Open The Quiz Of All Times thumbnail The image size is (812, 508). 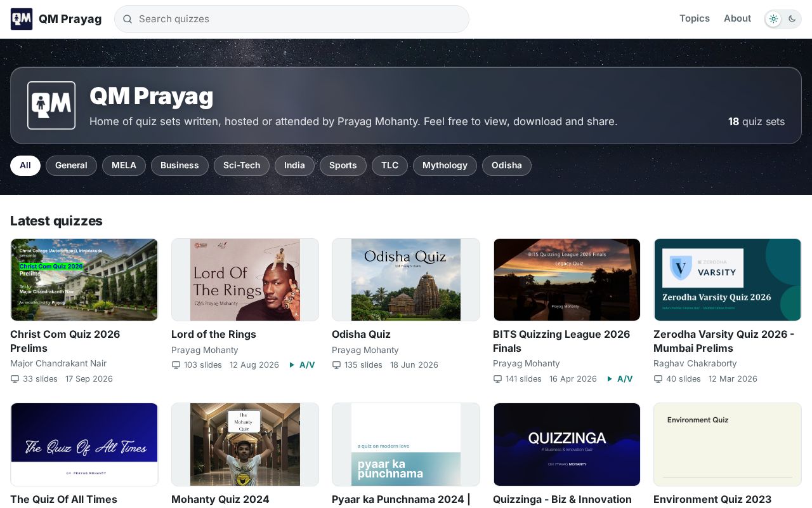(x=84, y=444)
